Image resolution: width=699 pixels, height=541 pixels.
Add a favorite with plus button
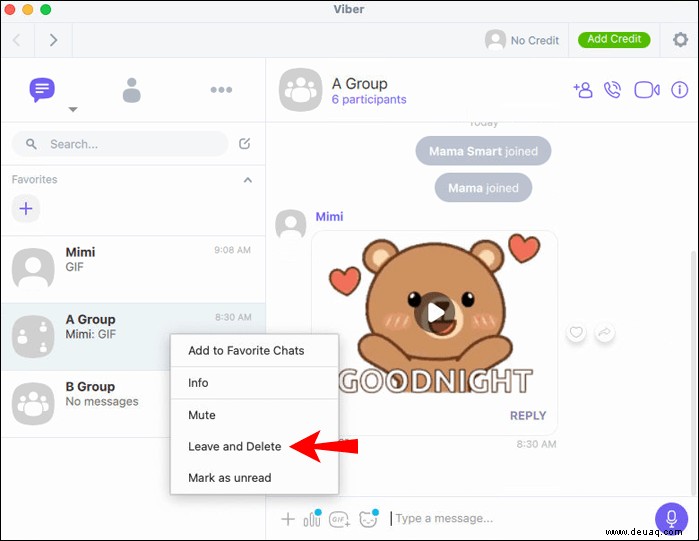[26, 208]
